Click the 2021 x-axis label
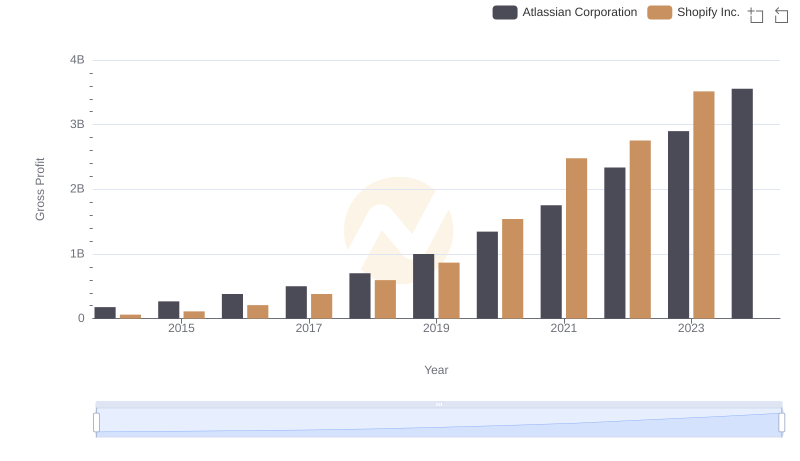This screenshot has height=461, width=800. tap(564, 328)
